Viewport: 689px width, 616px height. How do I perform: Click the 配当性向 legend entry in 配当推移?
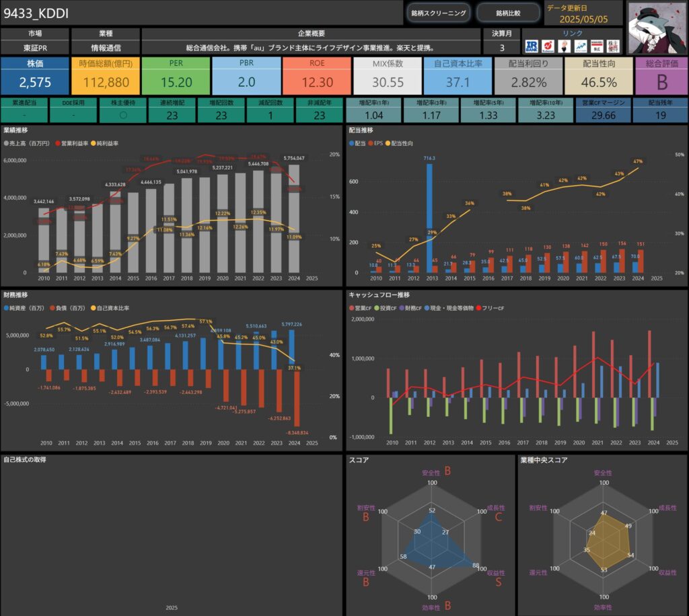pos(399,143)
